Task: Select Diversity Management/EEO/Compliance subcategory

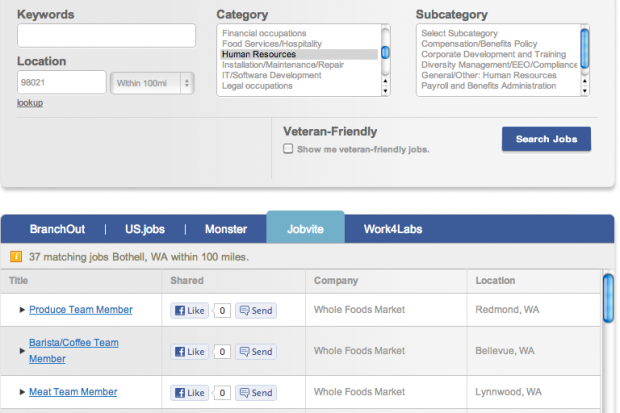Action: point(499,65)
